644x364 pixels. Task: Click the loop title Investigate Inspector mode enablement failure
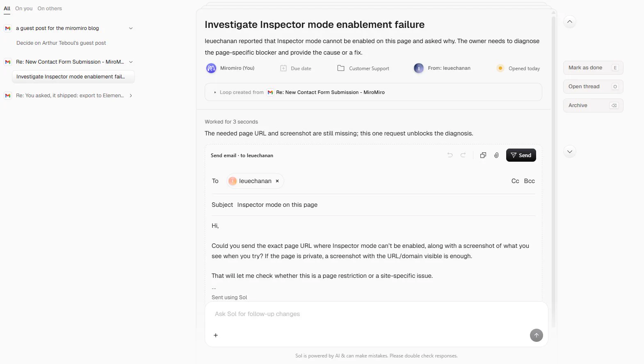pyautogui.click(x=315, y=25)
